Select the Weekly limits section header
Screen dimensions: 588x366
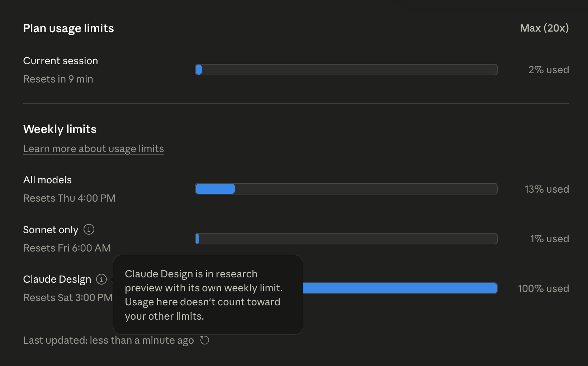coord(60,129)
